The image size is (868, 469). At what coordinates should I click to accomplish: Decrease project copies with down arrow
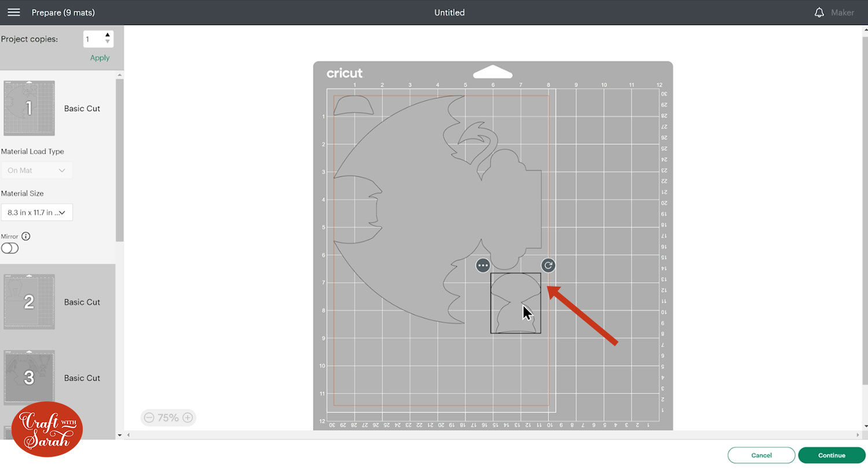108,42
